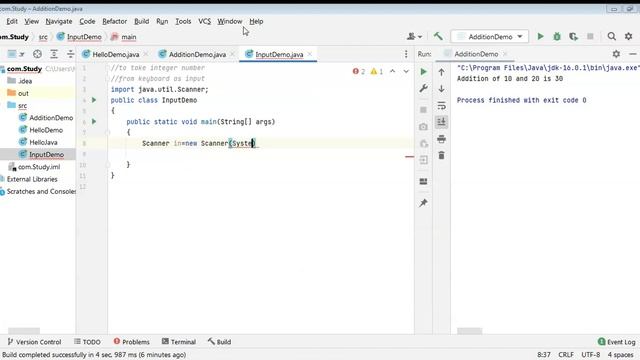Start debugging with the bug icon
This screenshot has height=360, width=640.
point(557,36)
